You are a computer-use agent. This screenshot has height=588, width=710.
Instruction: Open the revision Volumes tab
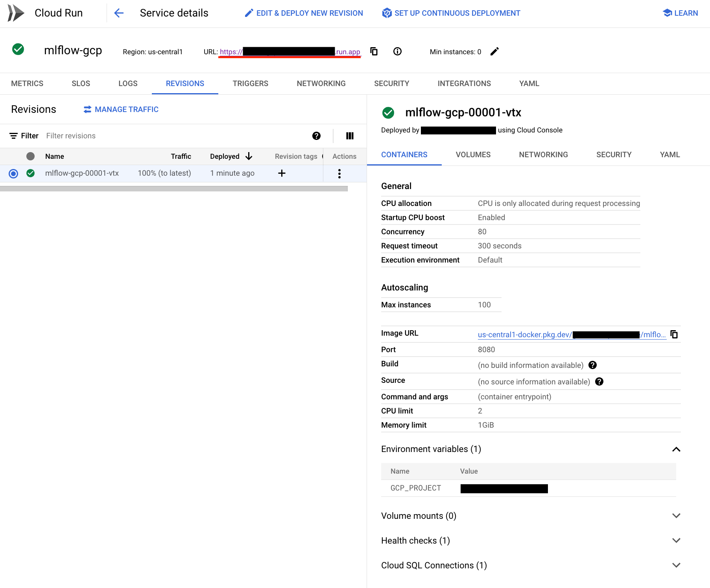pyautogui.click(x=473, y=154)
